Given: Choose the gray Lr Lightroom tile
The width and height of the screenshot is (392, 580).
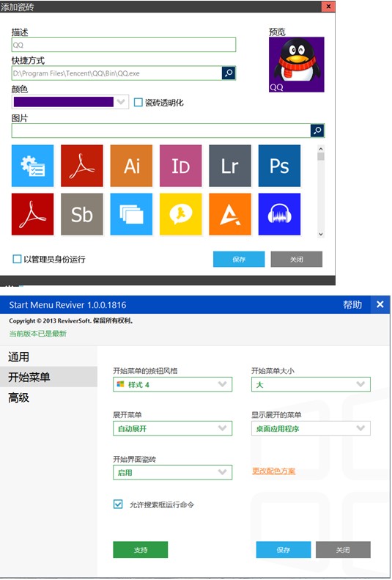Looking at the screenshot, I should 230,166.
